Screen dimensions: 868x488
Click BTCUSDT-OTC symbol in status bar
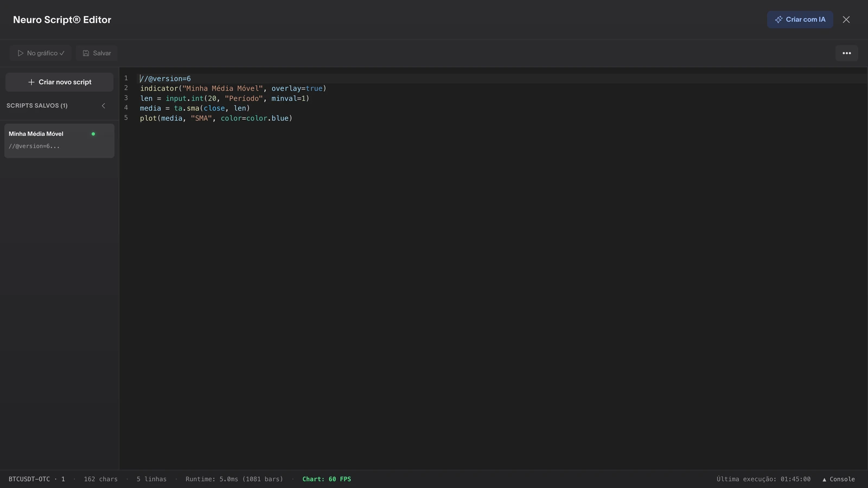click(x=36, y=479)
